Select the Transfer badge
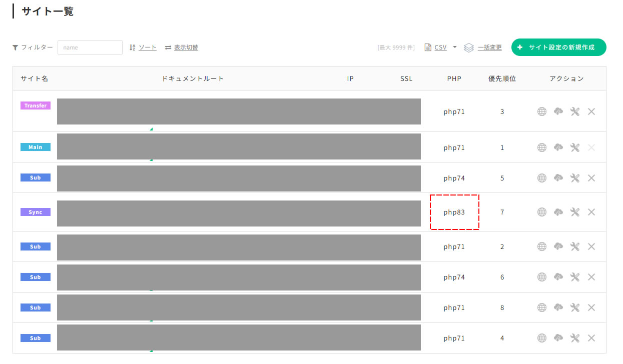This screenshot has width=623, height=364. (x=36, y=105)
